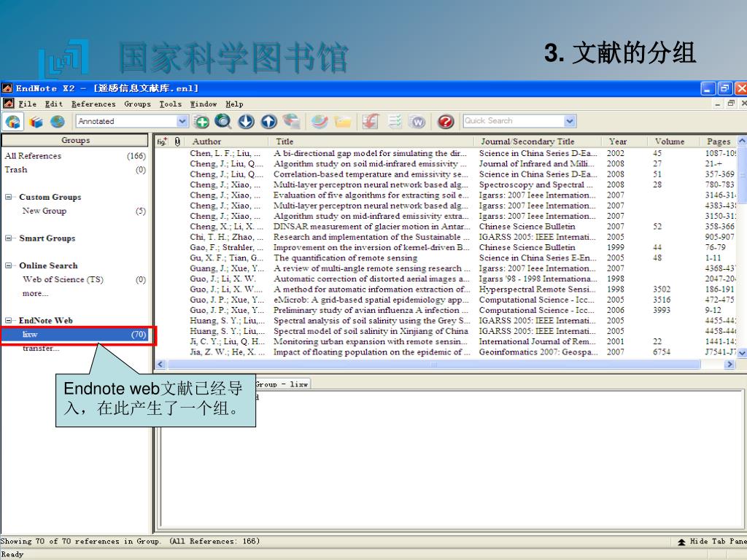Open the Tools menu
The image size is (747, 560).
[170, 104]
